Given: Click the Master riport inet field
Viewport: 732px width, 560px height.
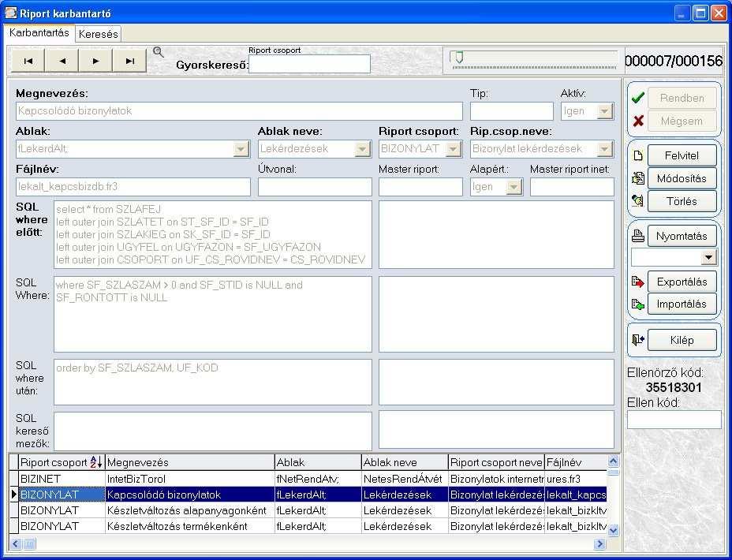Looking at the screenshot, I should (572, 187).
